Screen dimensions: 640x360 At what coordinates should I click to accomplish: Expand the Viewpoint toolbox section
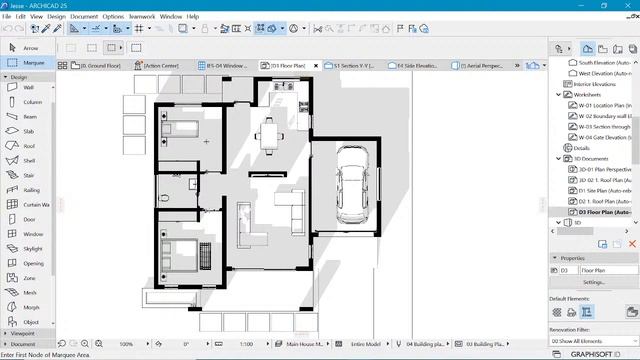pos(5,333)
